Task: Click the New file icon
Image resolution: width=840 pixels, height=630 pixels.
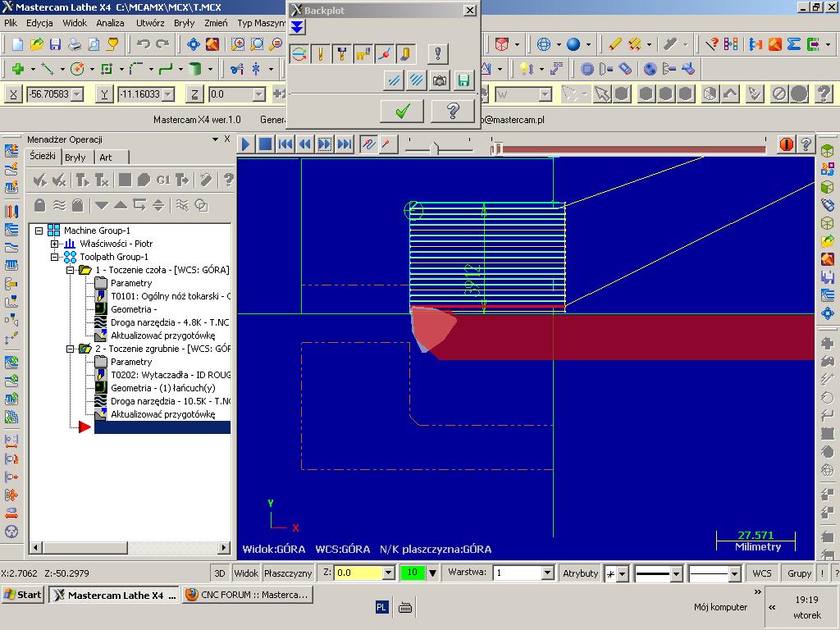Action: pos(17,44)
